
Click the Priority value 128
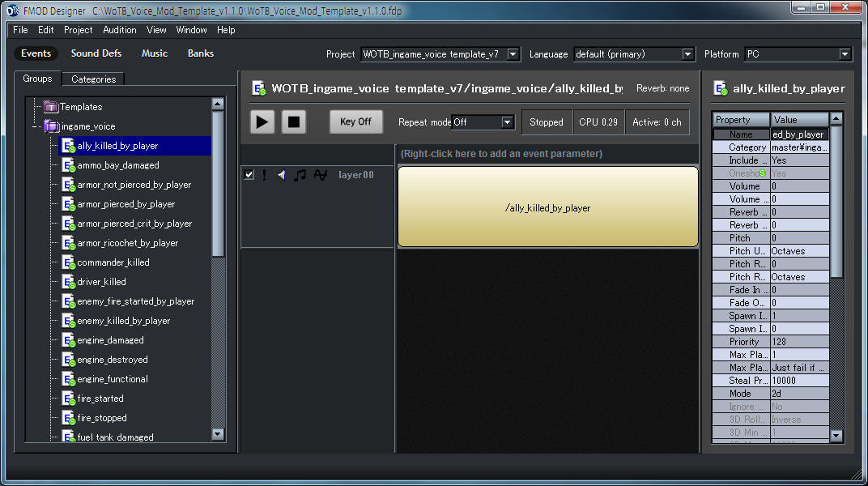799,342
